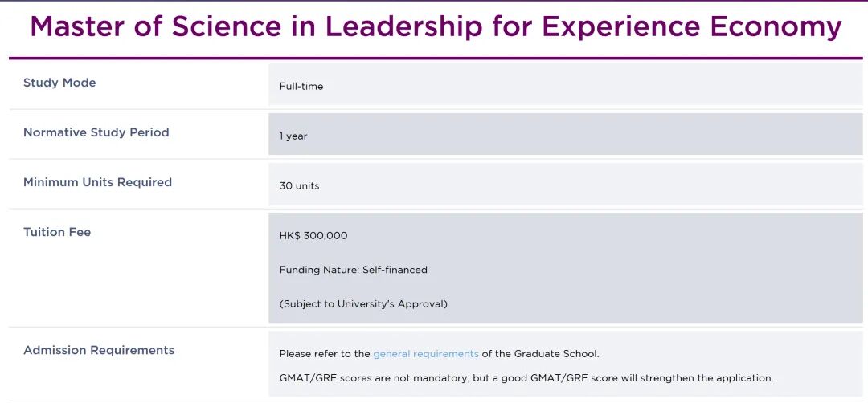Select the Normative Study Period label
The height and width of the screenshot is (403, 868).
pos(96,132)
